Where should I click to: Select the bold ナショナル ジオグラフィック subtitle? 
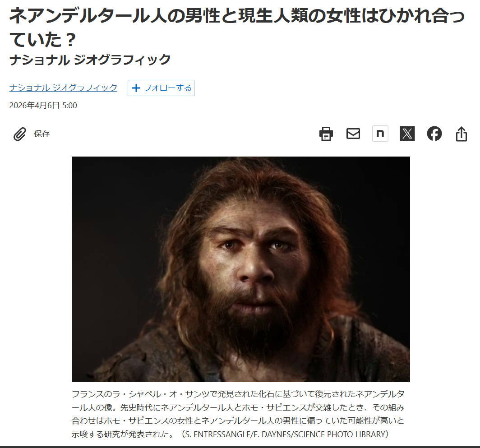click(90, 60)
